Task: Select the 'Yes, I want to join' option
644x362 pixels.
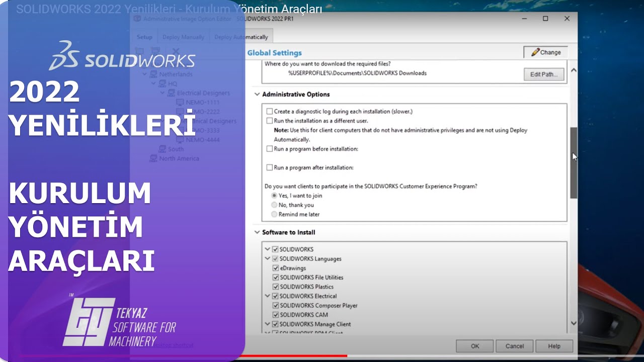Action: click(x=274, y=196)
